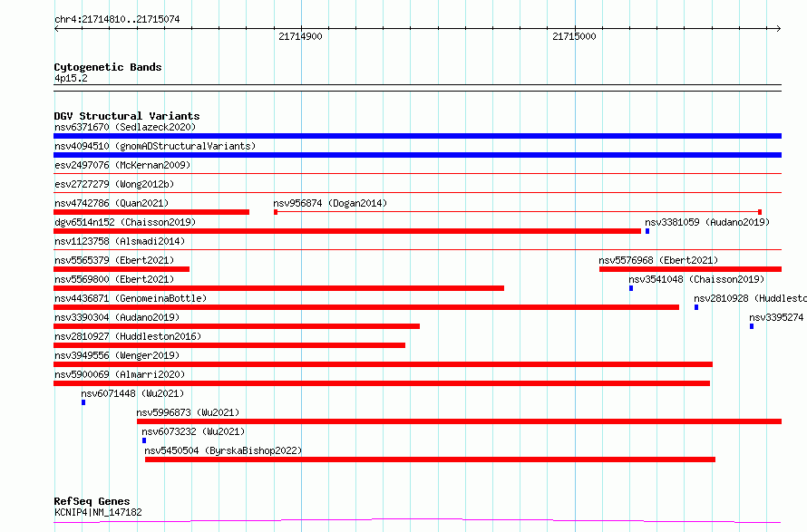The height and width of the screenshot is (532, 807).
Task: Click the red bar under nsv5569800
Action: (279, 288)
